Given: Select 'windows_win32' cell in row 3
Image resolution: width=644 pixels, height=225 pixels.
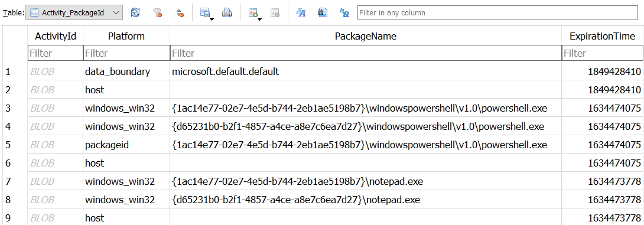Looking at the screenshot, I should click(126, 109).
